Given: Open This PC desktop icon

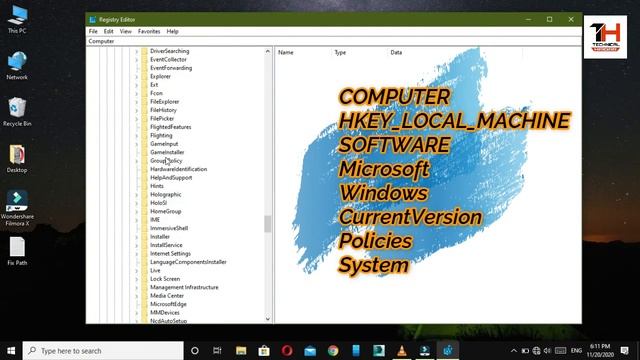Looking at the screenshot, I should (x=17, y=19).
